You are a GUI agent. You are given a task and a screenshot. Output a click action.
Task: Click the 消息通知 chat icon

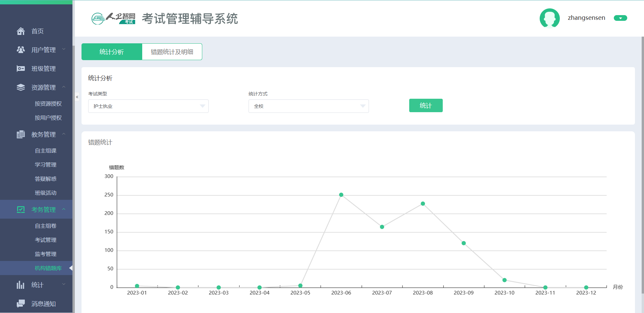(x=21, y=304)
